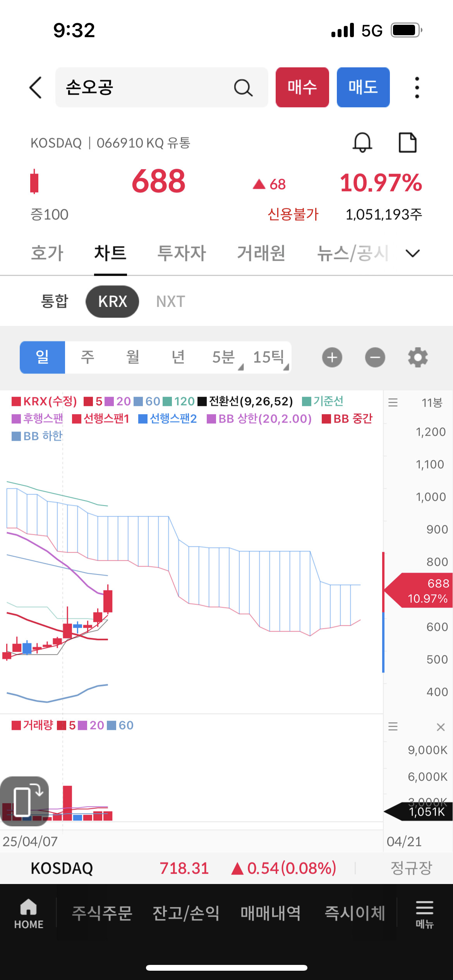Tap the screen rotate icon

(25, 801)
